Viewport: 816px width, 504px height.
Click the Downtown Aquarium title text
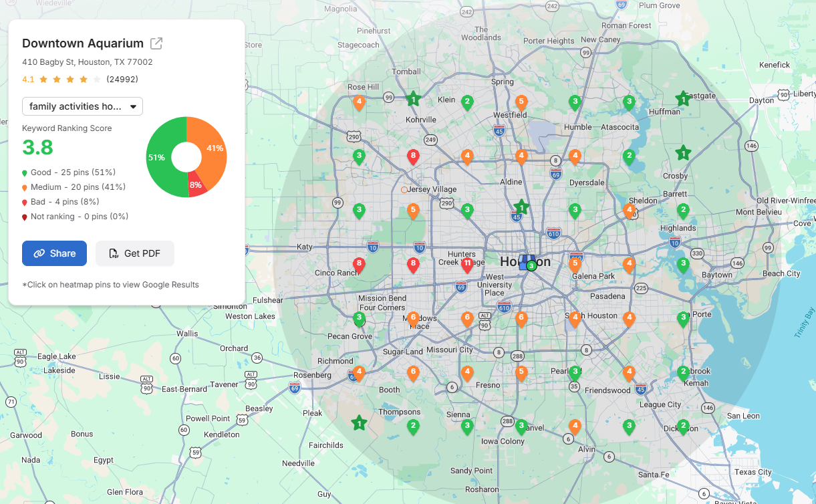pyautogui.click(x=83, y=43)
